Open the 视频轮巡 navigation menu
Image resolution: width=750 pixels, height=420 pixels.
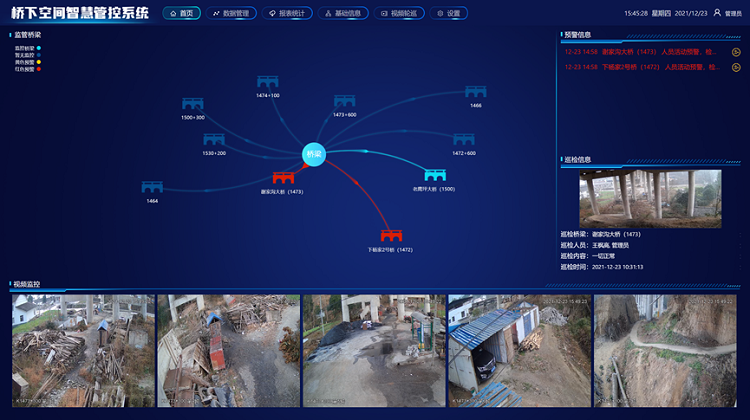coord(400,14)
